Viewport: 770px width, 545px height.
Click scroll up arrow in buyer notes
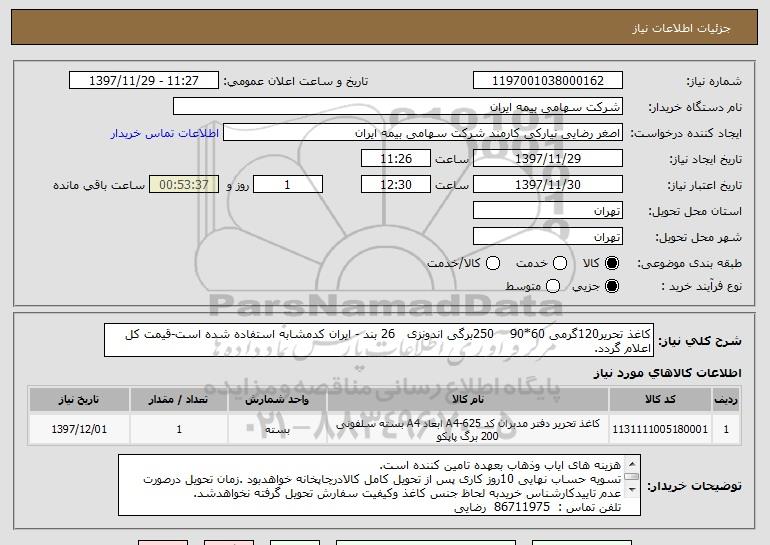[632, 463]
